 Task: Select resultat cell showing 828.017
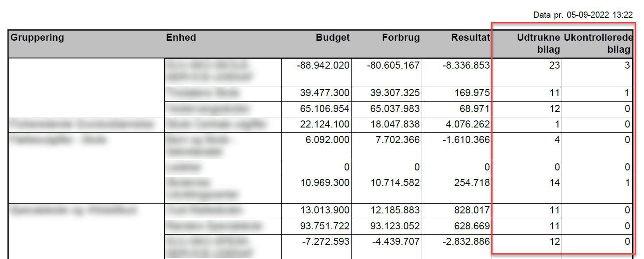[472, 210]
